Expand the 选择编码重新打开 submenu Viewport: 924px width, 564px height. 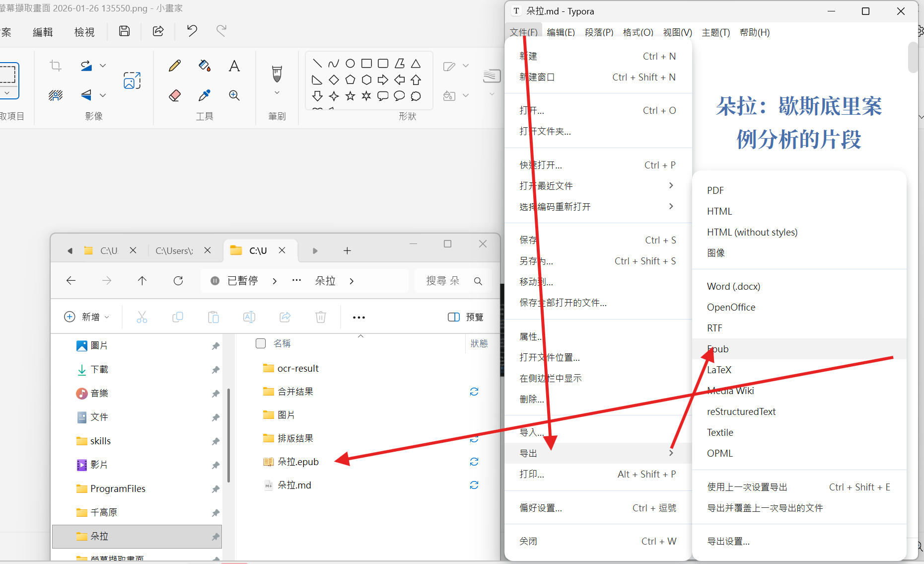coord(671,206)
